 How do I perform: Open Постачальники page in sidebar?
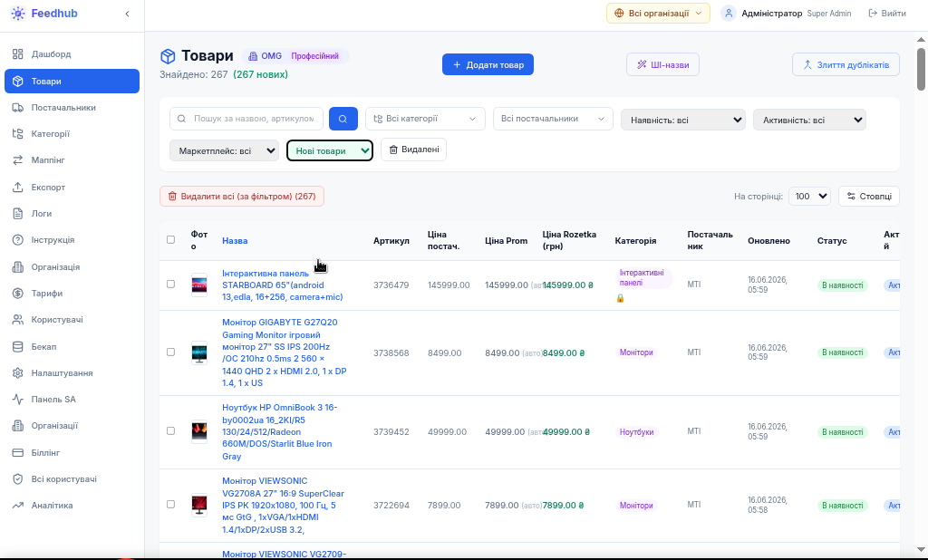click(x=72, y=108)
